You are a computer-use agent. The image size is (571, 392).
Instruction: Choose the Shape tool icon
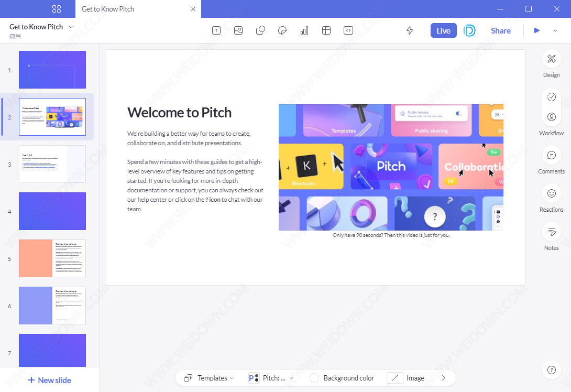point(260,30)
